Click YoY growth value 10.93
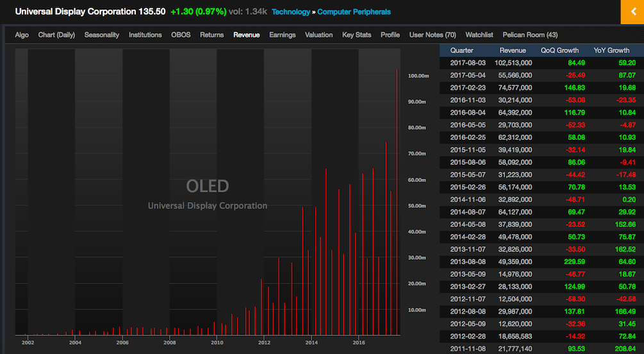 [627, 137]
